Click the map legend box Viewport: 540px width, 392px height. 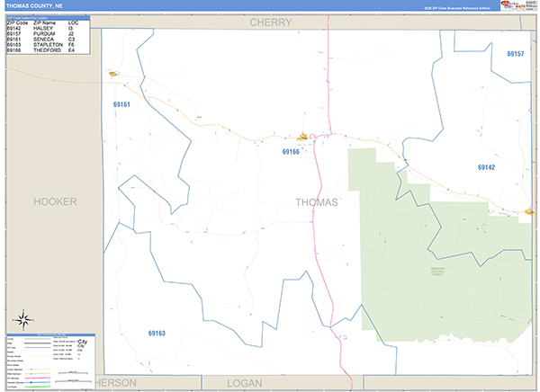click(x=50, y=361)
